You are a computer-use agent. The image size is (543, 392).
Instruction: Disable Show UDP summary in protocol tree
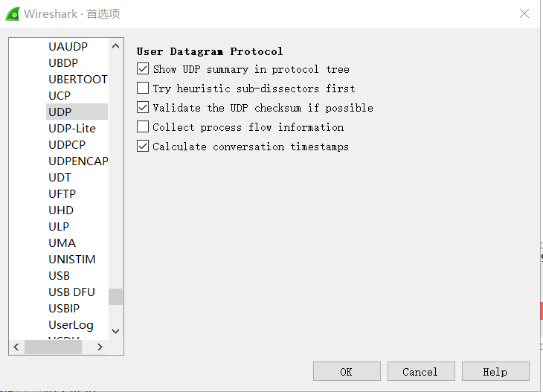[143, 69]
